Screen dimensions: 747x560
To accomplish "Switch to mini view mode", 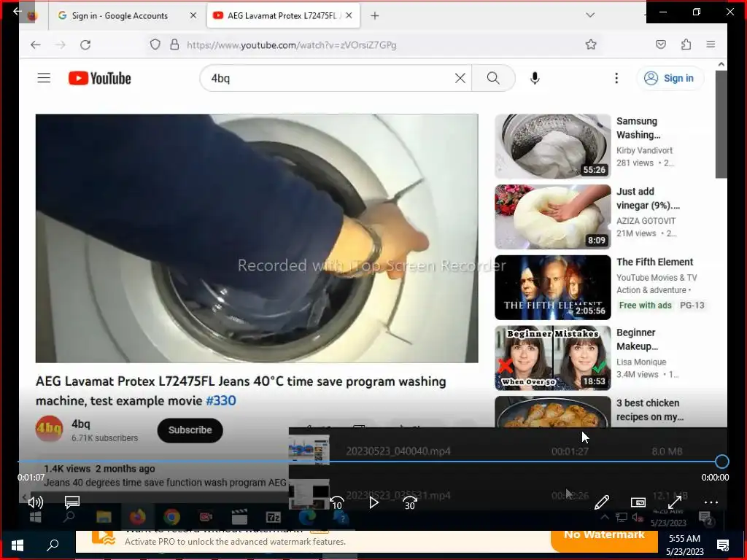I will point(638,502).
